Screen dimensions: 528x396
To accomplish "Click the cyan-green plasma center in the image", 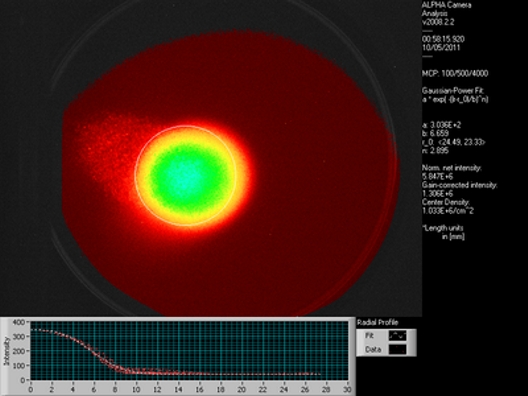I will [x=185, y=176].
